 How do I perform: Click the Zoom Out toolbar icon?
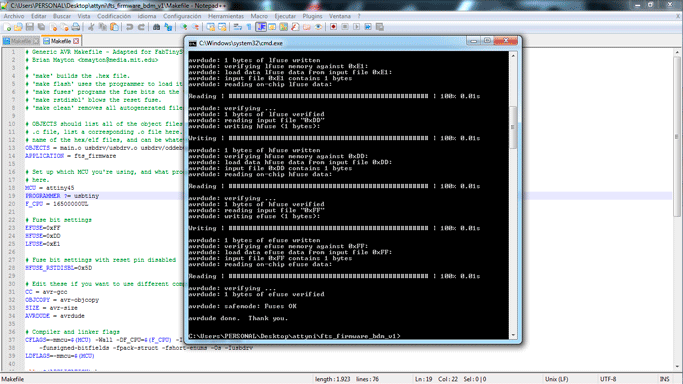coord(195,27)
